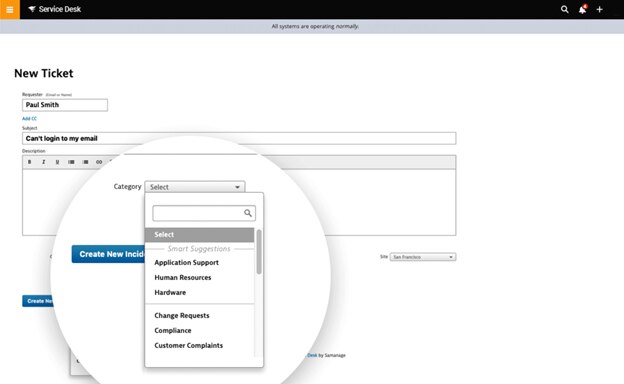Select Customer Complaints category

pos(188,345)
